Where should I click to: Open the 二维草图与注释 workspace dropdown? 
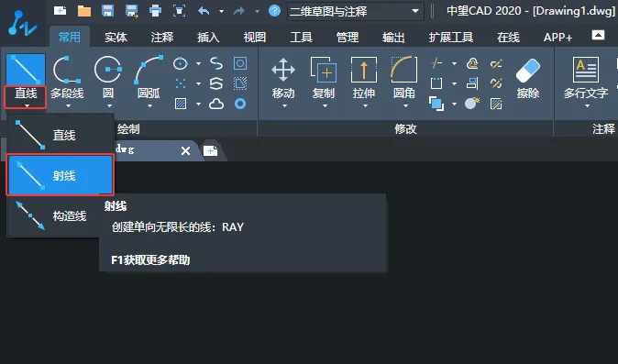point(356,11)
